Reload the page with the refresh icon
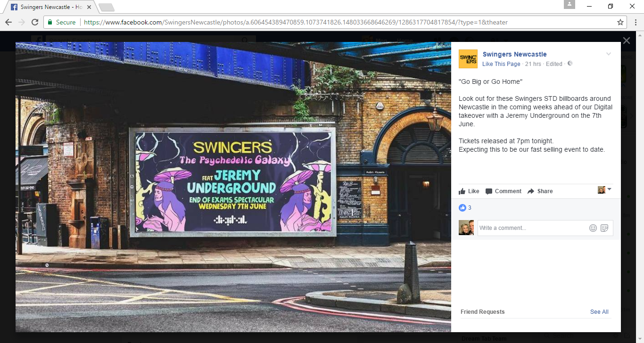644x343 pixels. coord(35,22)
